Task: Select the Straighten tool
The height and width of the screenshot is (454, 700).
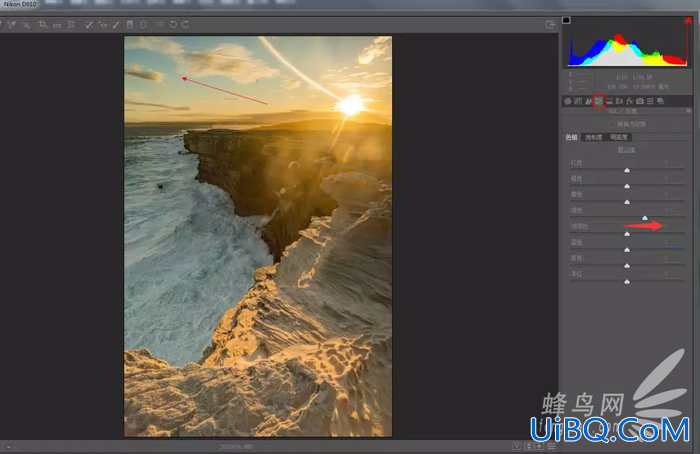Action: (x=57, y=25)
